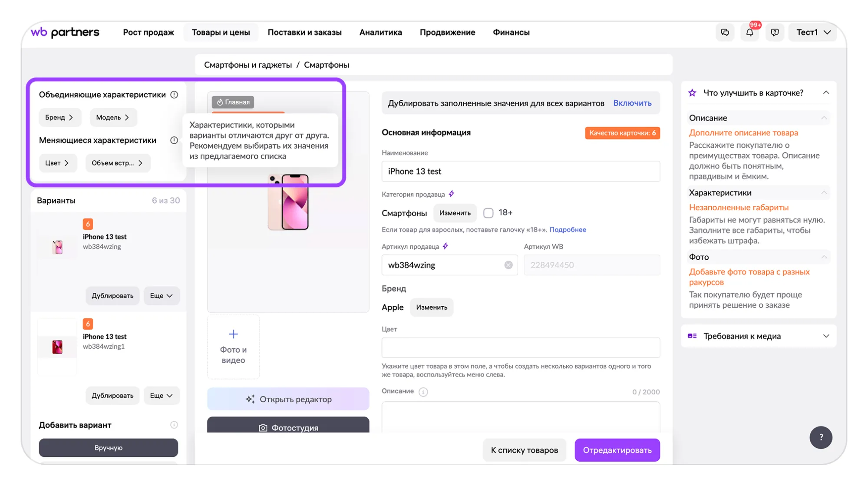Viewport: 868px width, 486px height.
Task: Click the Цвет input field
Action: [520, 347]
